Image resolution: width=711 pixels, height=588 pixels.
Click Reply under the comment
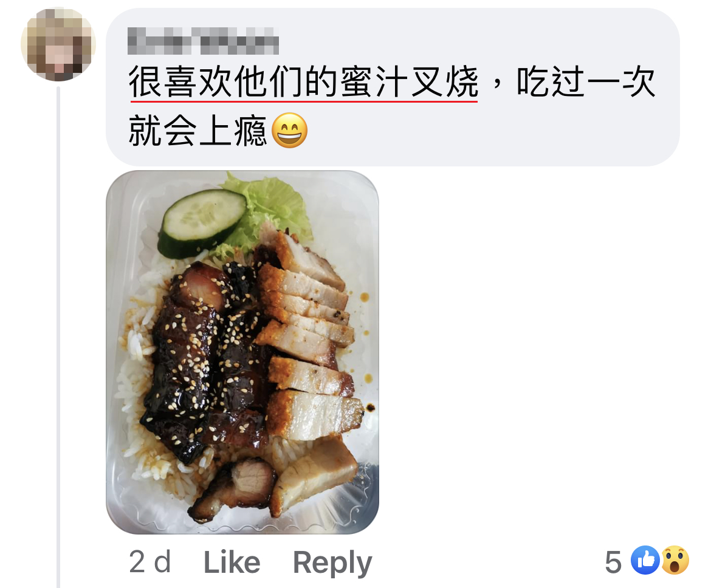point(332,564)
